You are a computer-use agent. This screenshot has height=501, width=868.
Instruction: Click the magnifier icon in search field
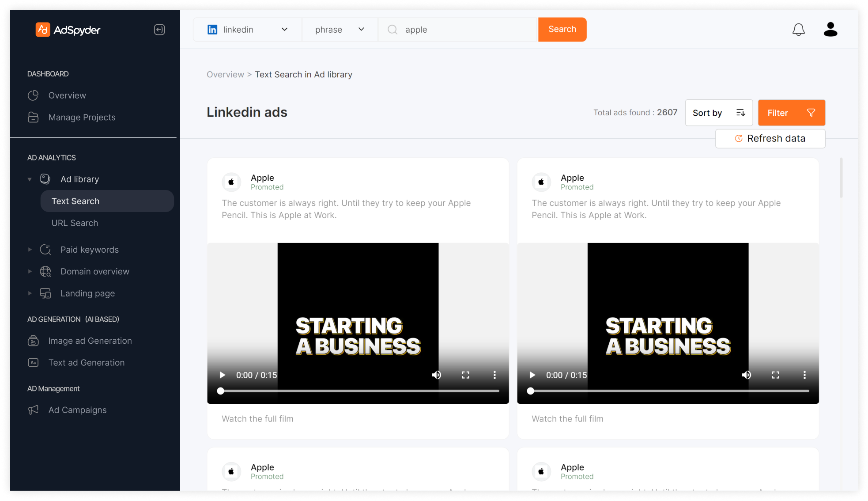pos(392,30)
